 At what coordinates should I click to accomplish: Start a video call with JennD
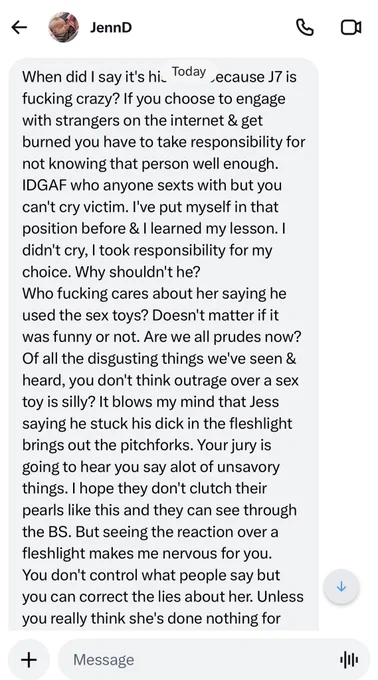[351, 27]
